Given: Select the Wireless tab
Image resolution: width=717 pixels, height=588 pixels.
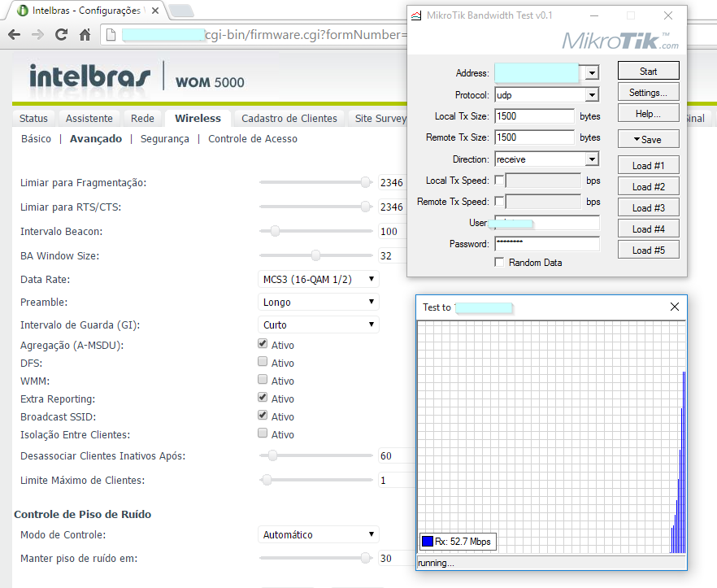Looking at the screenshot, I should click(198, 118).
